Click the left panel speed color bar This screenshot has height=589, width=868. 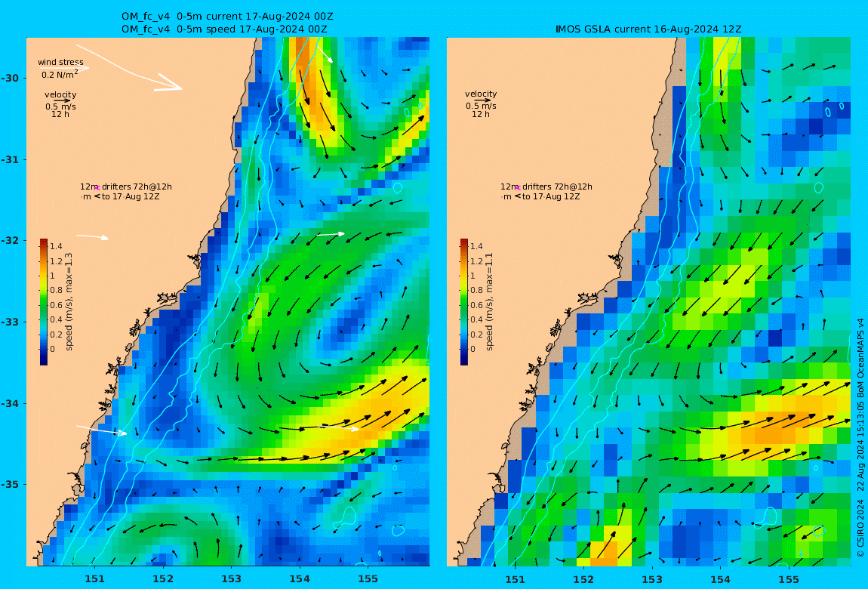pos(44,302)
